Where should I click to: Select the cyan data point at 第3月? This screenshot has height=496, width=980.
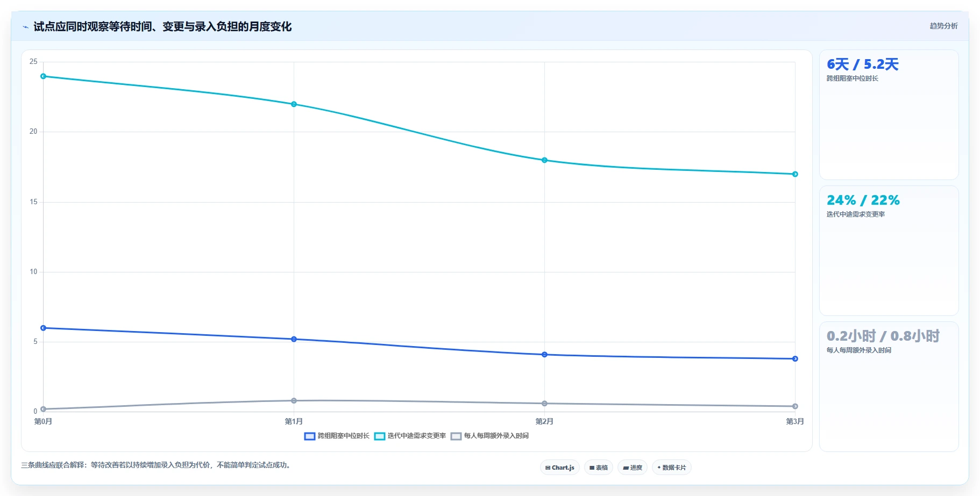pos(795,174)
